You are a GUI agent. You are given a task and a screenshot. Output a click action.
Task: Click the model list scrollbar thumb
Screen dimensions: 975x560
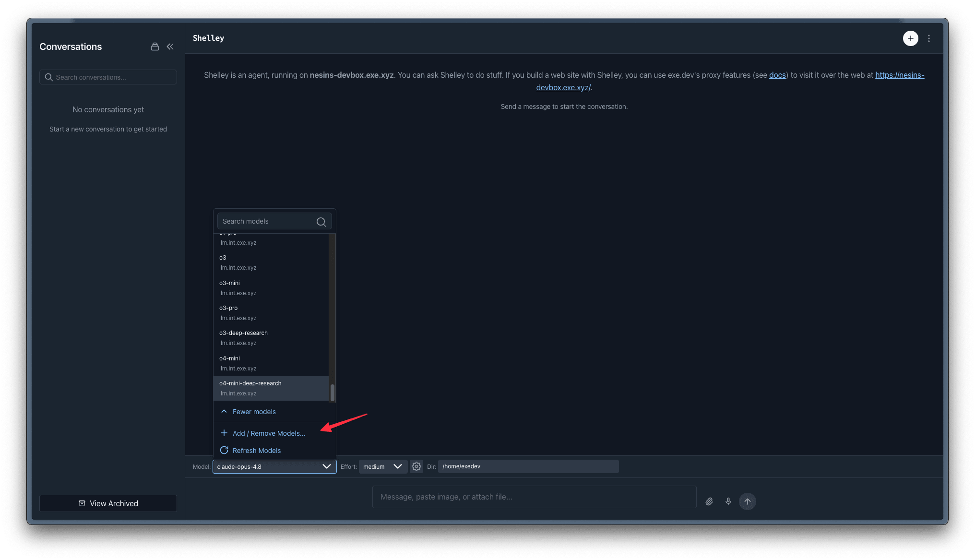click(332, 393)
